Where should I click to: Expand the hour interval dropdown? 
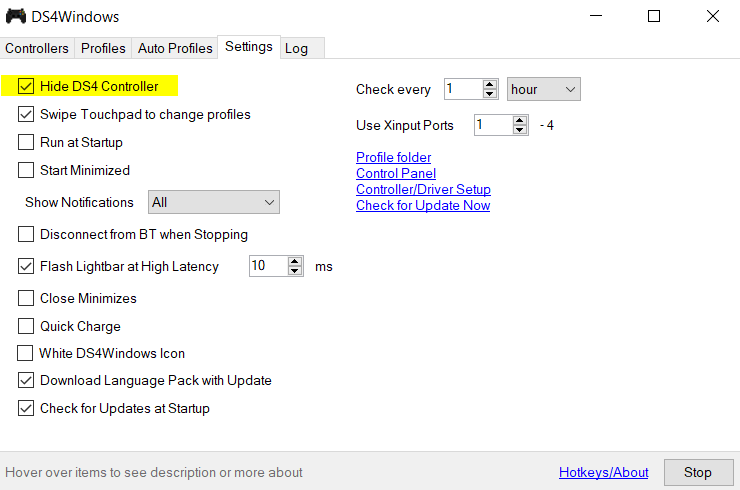[544, 89]
